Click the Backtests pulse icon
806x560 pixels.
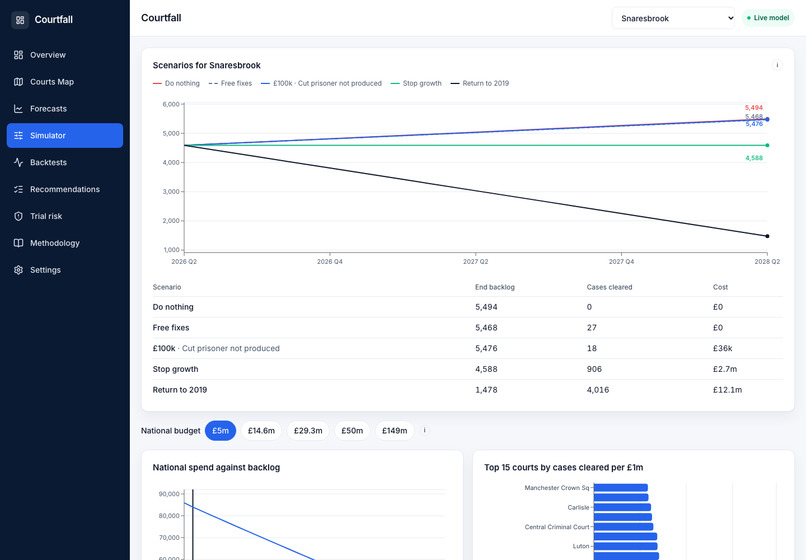point(19,162)
